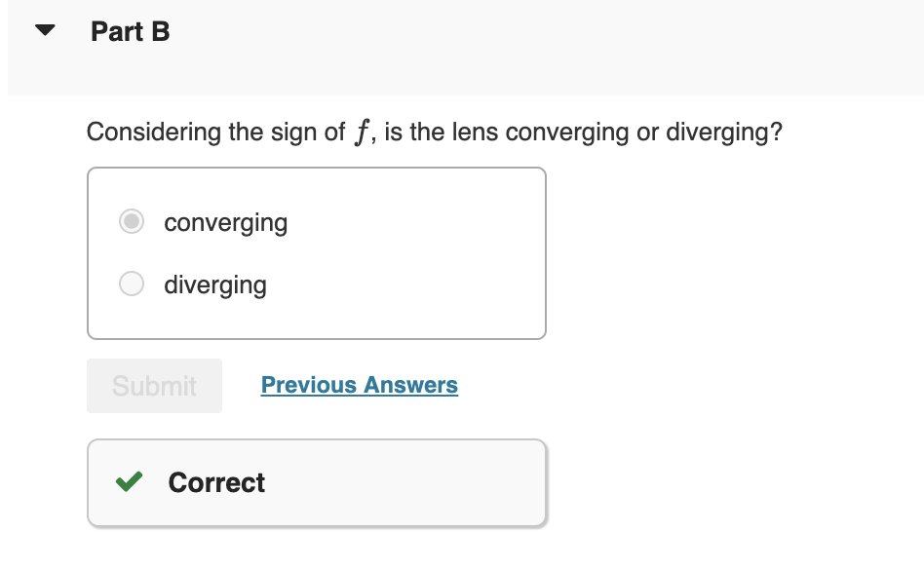924x569 pixels.
Task: Click the Previous Answers link
Action: point(359,385)
